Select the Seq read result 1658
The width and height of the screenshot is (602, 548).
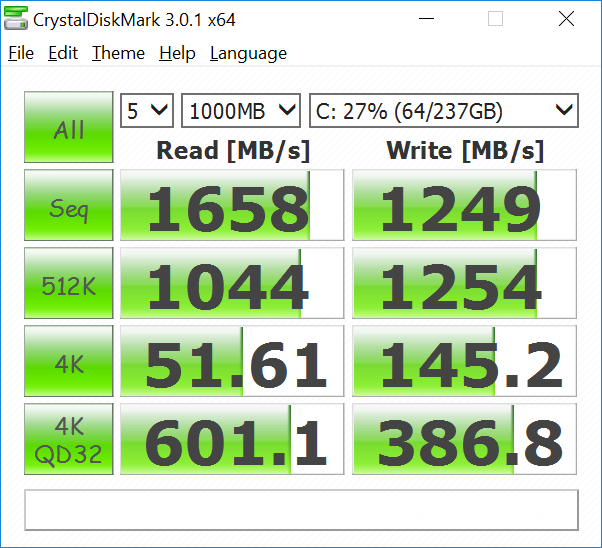pos(232,205)
